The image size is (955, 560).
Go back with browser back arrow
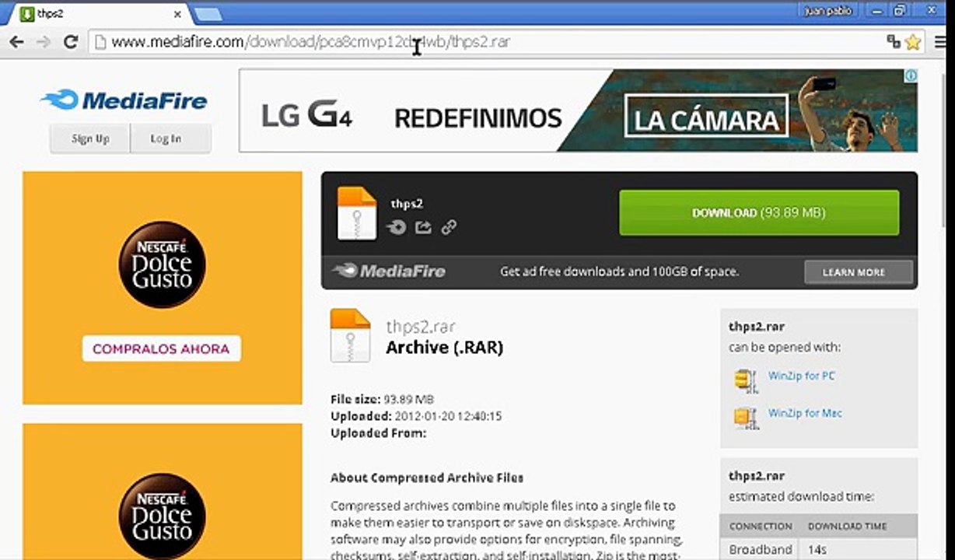coord(16,42)
